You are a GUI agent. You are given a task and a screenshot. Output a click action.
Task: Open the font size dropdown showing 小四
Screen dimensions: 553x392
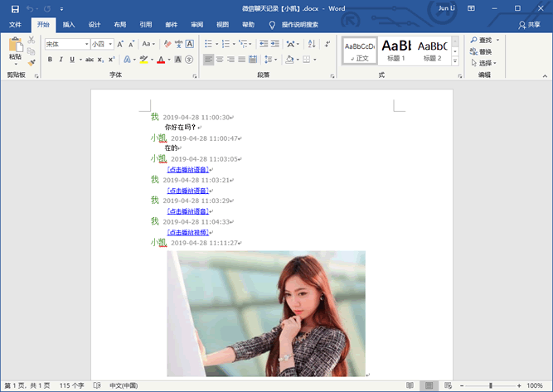(112, 44)
